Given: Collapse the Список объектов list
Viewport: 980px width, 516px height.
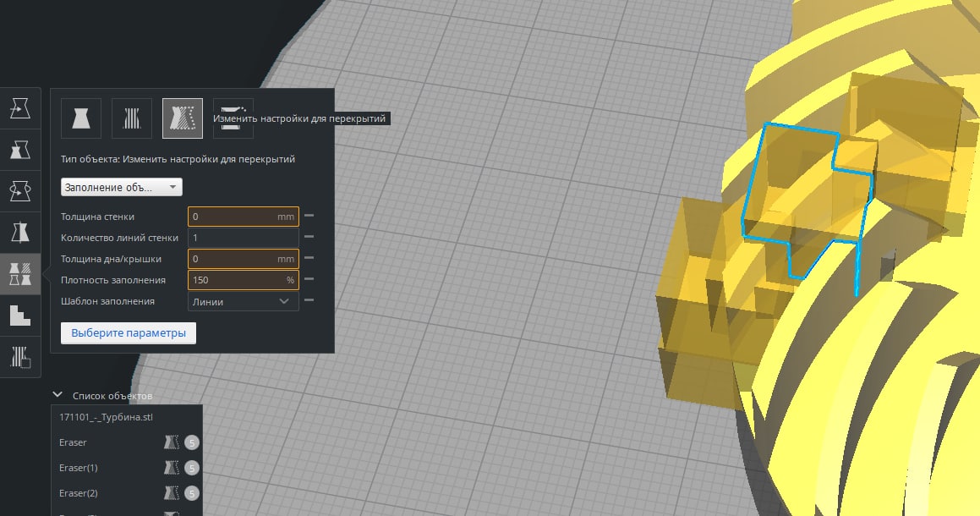Looking at the screenshot, I should point(57,395).
